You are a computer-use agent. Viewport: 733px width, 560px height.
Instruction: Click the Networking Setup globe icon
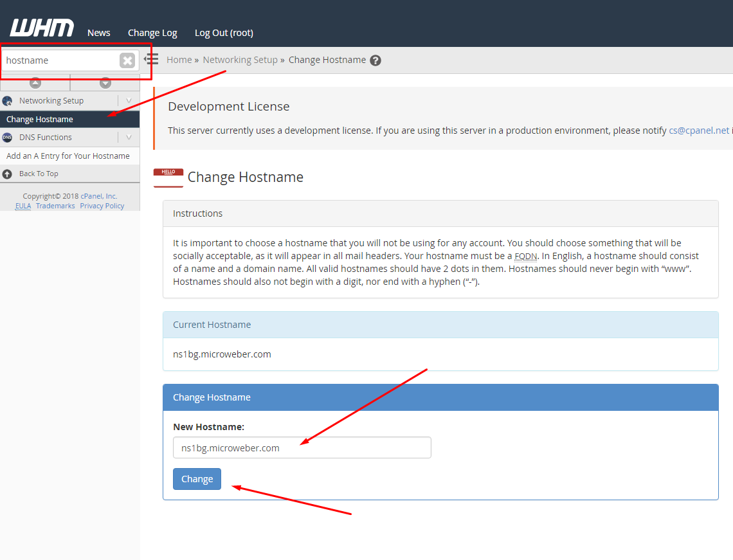pyautogui.click(x=8, y=100)
